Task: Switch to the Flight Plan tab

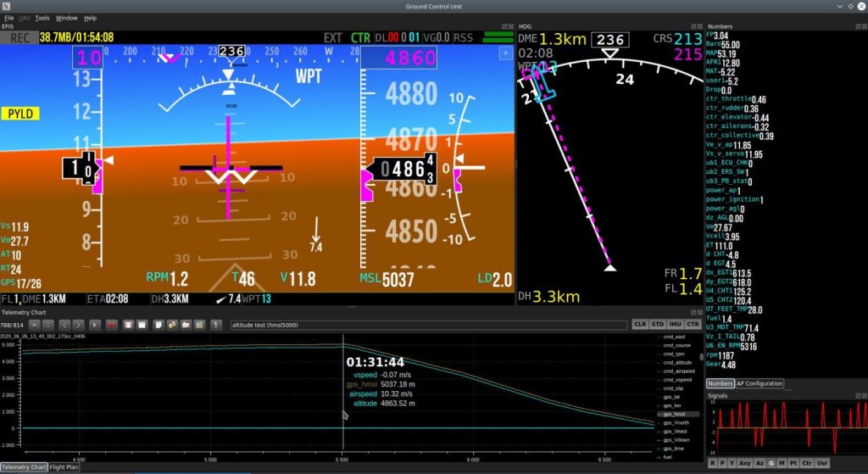Action: pyautogui.click(x=64, y=467)
